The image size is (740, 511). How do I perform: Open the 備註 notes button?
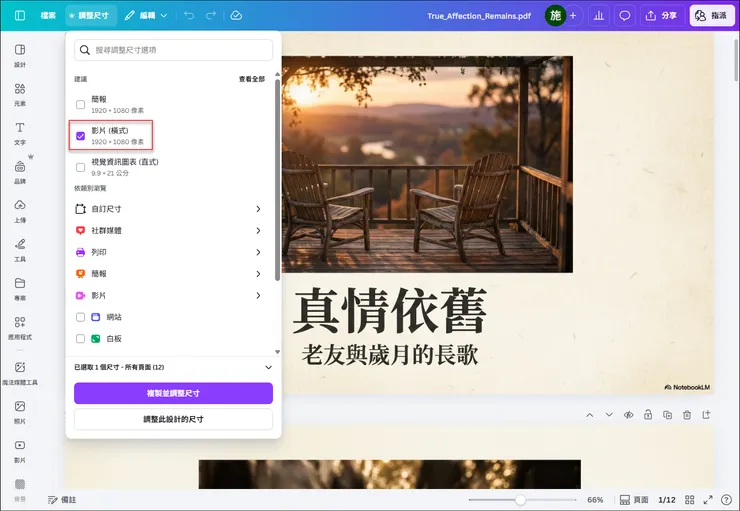click(62, 500)
